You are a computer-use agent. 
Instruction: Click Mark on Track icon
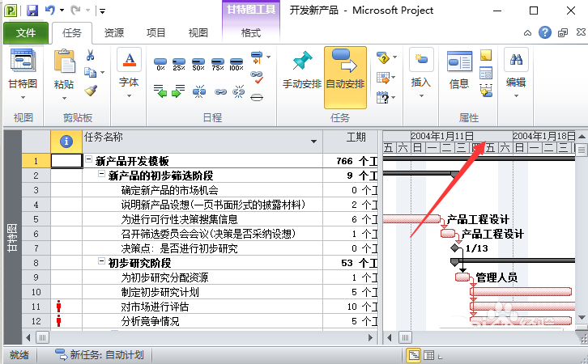click(x=257, y=57)
